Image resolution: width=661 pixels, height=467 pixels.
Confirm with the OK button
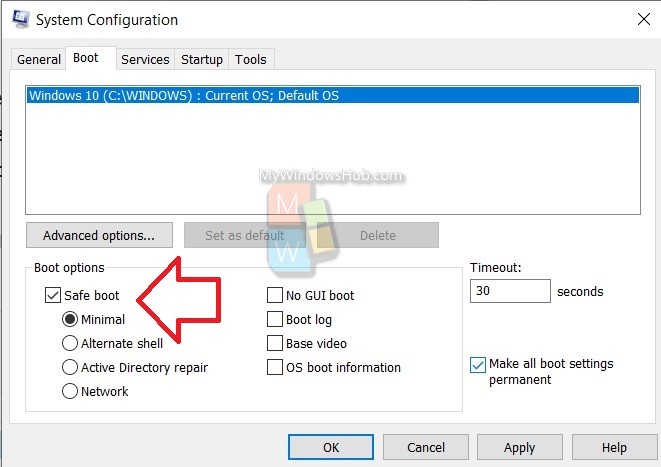pyautogui.click(x=331, y=447)
